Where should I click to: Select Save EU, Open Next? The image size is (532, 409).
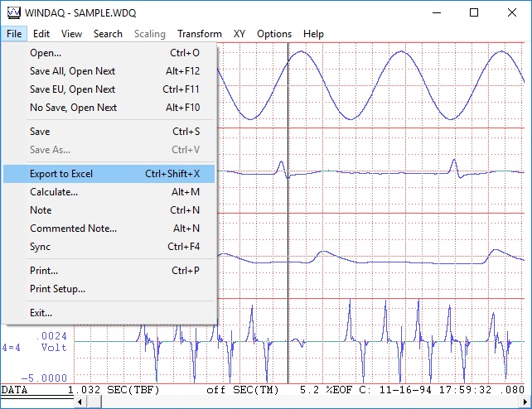point(109,89)
